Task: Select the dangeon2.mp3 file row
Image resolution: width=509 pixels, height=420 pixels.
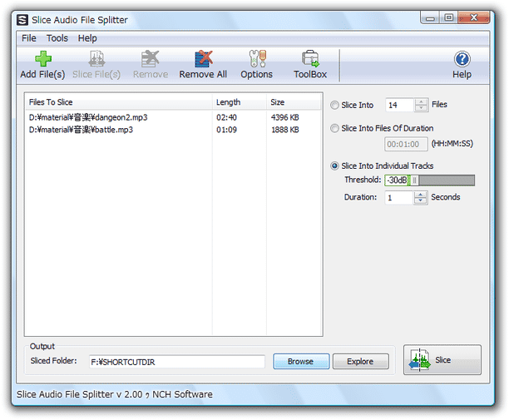Action: pyautogui.click(x=174, y=117)
